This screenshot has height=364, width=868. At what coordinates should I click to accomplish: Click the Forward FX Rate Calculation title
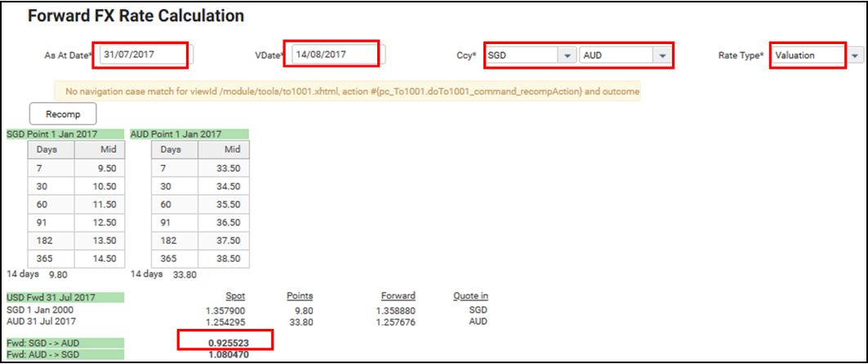[136, 16]
